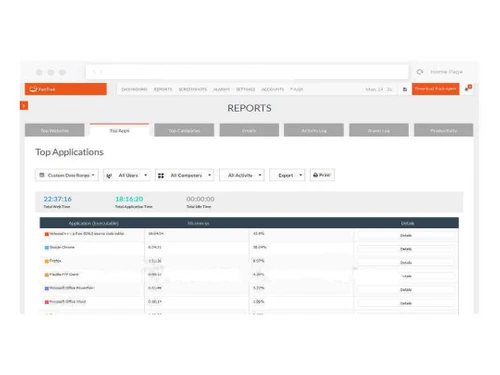Click the document icon beside the download button

click(x=405, y=89)
